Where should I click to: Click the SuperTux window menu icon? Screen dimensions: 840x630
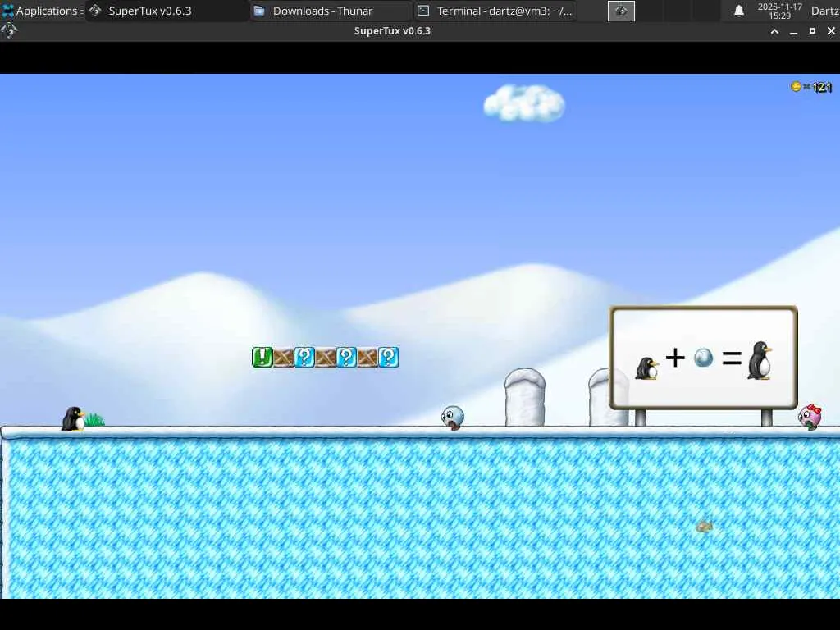[x=9, y=31]
